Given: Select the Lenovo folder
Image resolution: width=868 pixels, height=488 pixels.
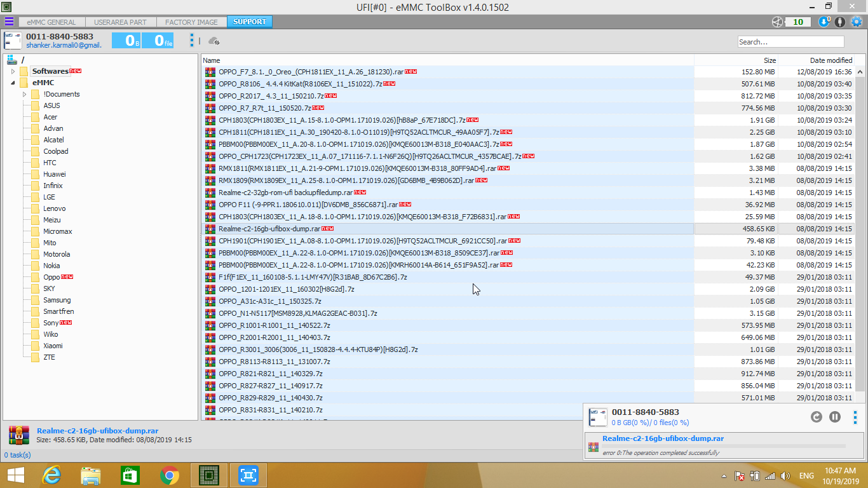Looking at the screenshot, I should pos(55,208).
